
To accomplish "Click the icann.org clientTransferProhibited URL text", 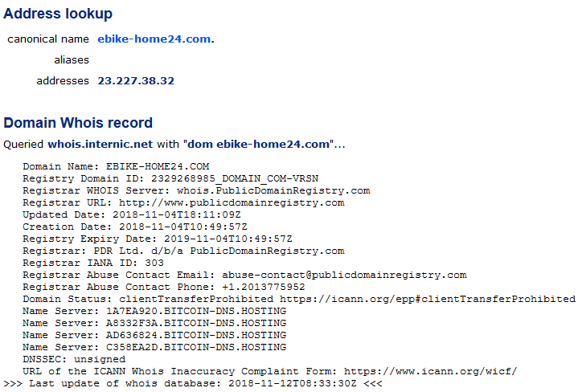I will pyautogui.click(x=428, y=299).
